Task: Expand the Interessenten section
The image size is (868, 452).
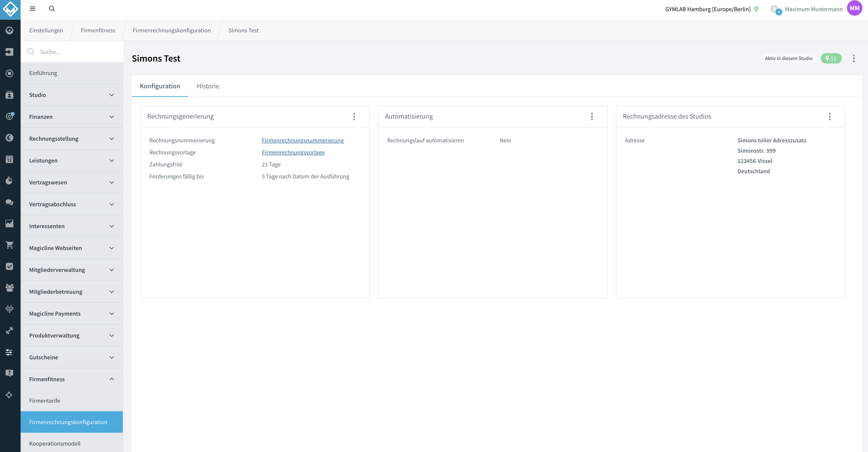Action: 72,226
